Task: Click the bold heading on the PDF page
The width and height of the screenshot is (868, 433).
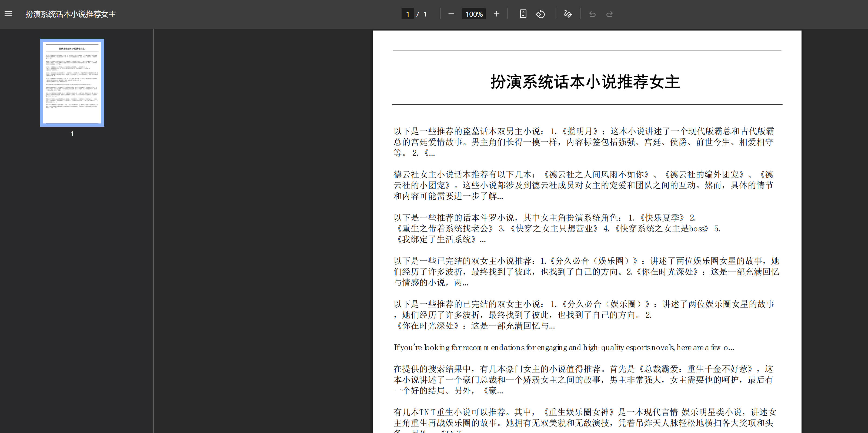Action: [585, 82]
